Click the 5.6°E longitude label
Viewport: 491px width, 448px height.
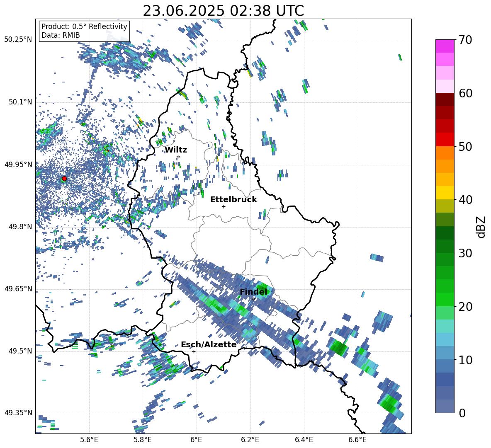point(89,440)
